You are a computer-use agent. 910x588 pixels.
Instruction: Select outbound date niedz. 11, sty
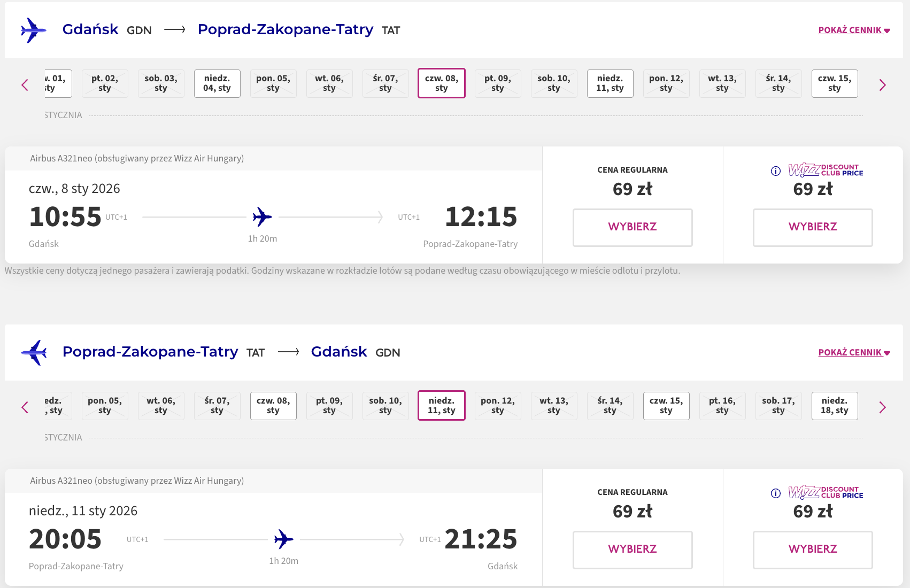pos(610,83)
